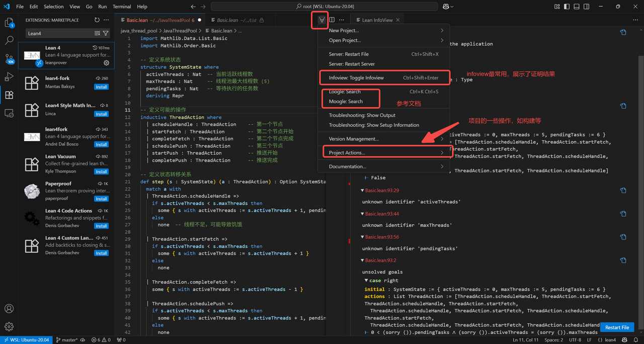The image size is (644, 344).
Task: Click the Remote Explorer icon
Action: [9, 113]
